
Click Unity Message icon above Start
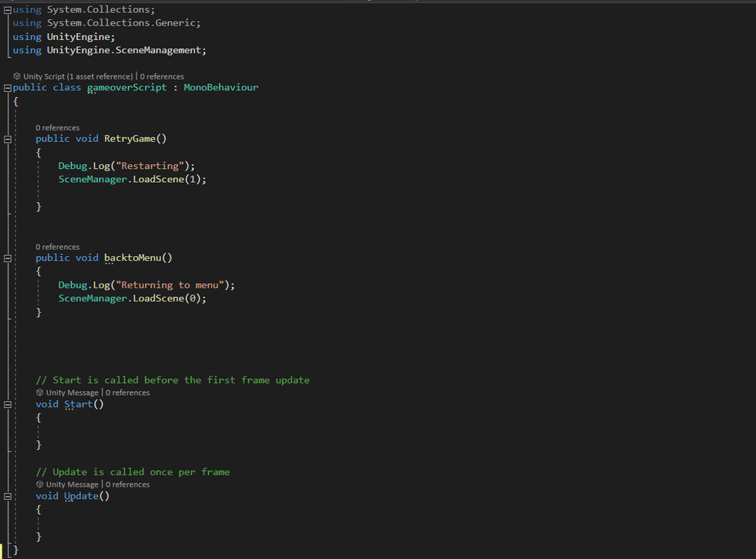pos(39,392)
